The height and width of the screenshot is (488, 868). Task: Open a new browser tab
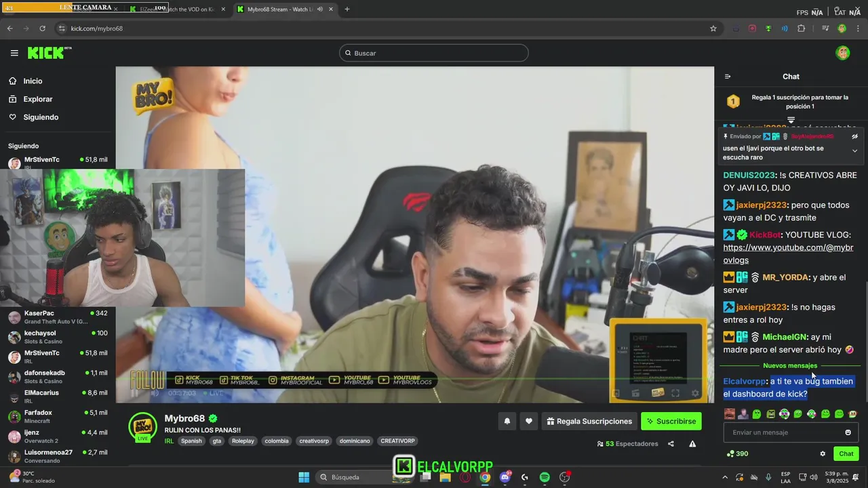[x=347, y=9]
